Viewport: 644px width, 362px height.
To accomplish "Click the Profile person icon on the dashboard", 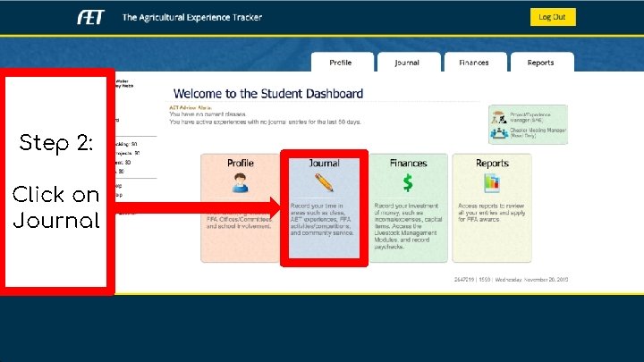I will 241,183.
